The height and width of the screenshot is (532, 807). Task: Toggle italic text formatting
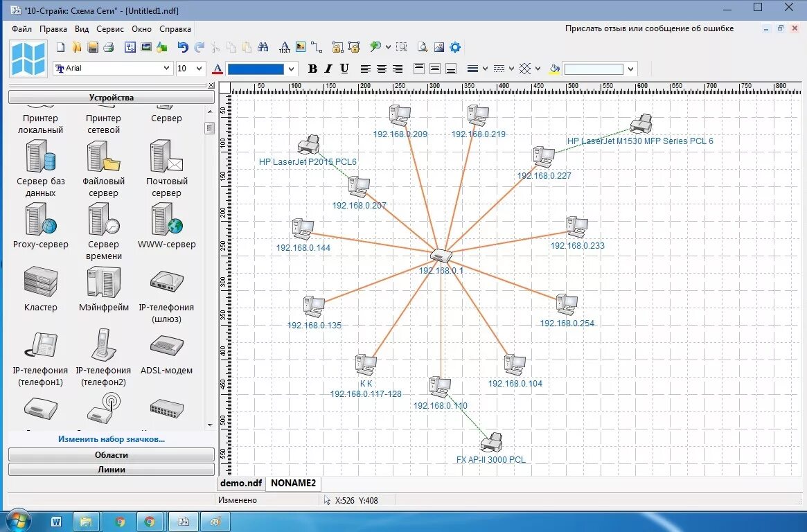click(x=328, y=69)
